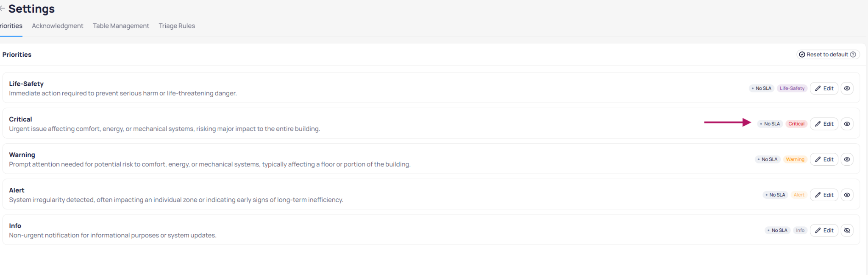Viewport: 868px width, 275px height.
Task: Edit the Critical priority
Action: click(824, 124)
